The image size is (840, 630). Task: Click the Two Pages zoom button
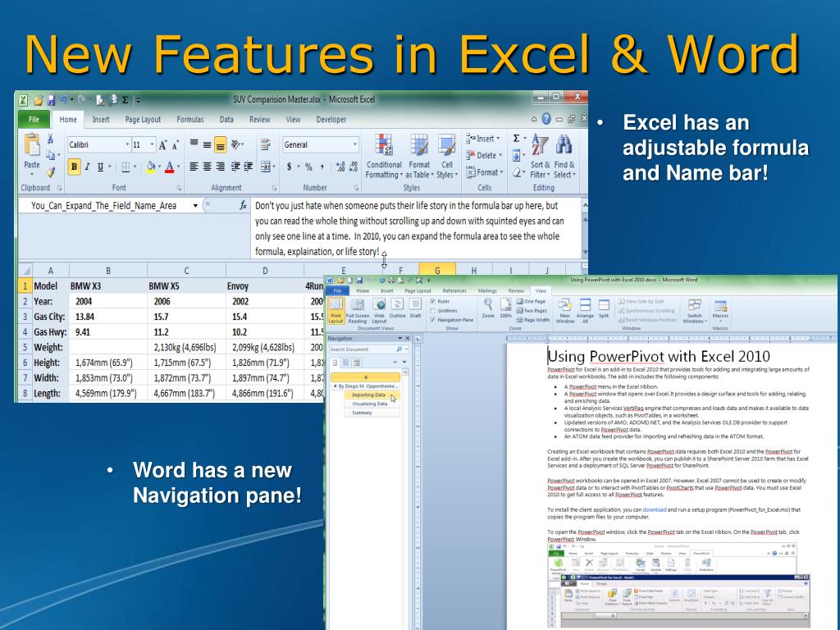pyautogui.click(x=532, y=311)
